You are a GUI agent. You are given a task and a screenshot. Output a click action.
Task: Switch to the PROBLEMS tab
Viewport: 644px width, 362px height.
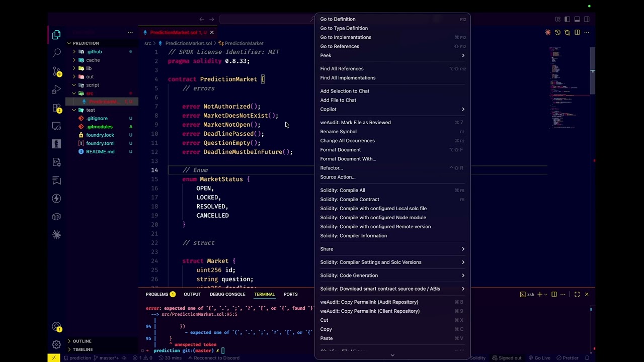point(160,294)
